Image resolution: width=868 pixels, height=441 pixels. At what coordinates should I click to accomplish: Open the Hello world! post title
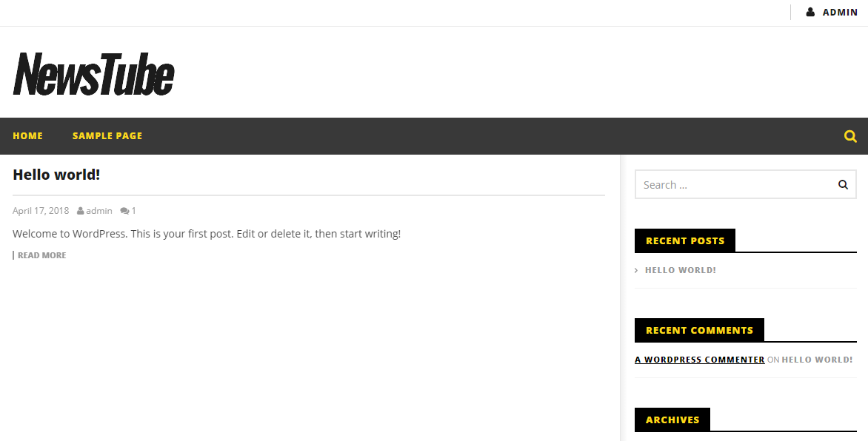click(x=56, y=175)
